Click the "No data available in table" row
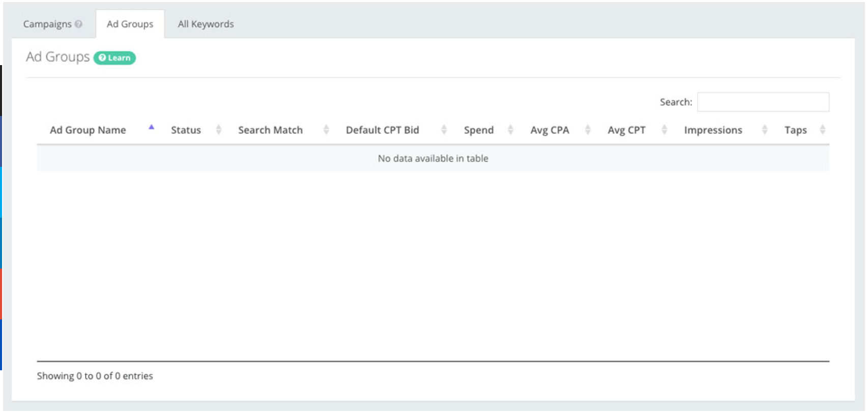 pos(432,158)
